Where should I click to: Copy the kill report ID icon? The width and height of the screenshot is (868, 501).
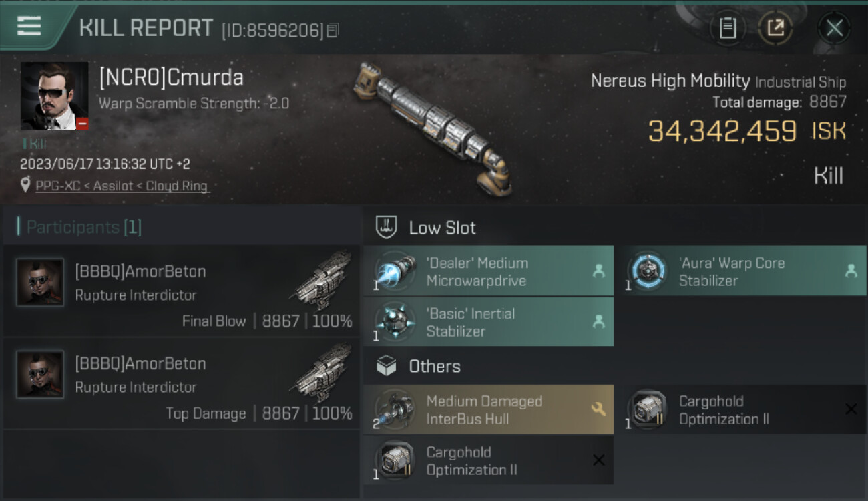[333, 30]
